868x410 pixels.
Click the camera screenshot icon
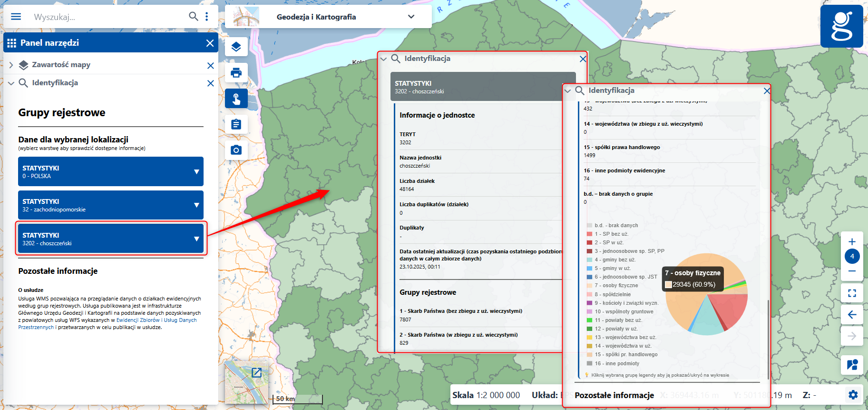[x=236, y=150]
